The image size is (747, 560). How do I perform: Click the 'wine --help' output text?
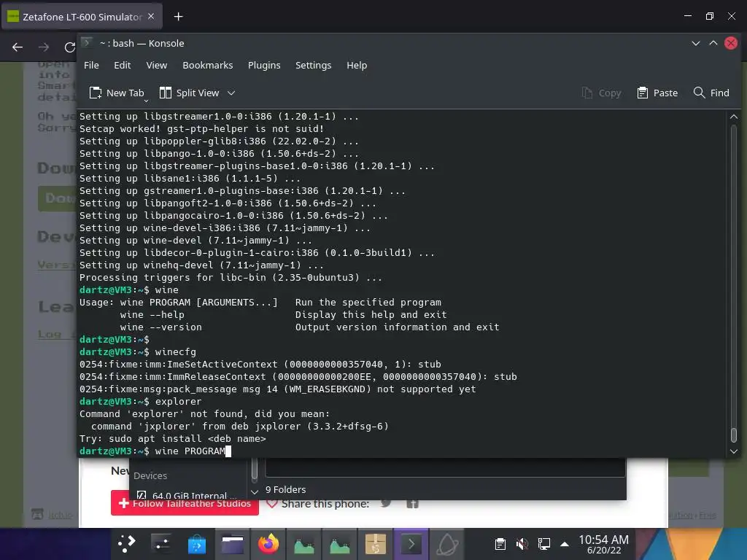[x=152, y=315]
